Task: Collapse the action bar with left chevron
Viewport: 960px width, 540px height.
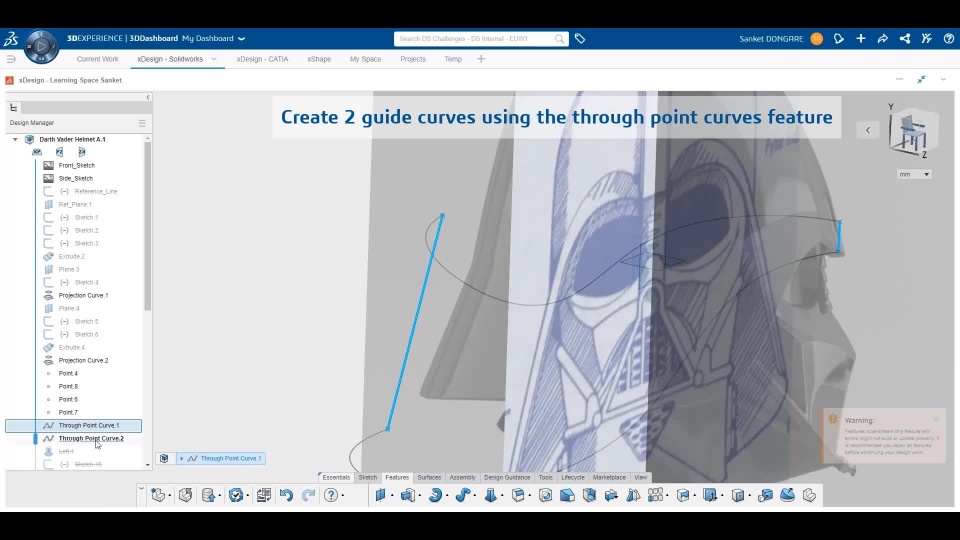Action: click(x=141, y=489)
